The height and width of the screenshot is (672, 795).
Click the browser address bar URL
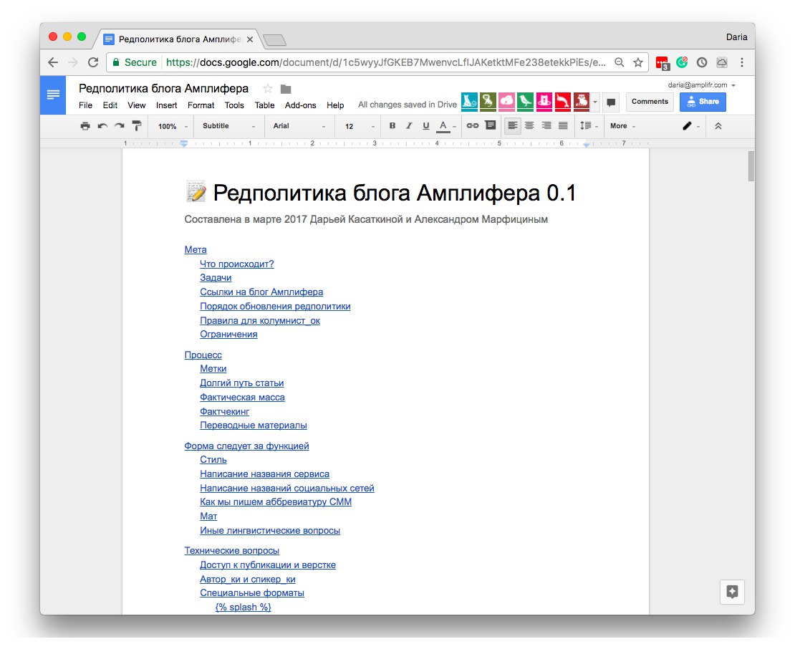pyautogui.click(x=385, y=62)
